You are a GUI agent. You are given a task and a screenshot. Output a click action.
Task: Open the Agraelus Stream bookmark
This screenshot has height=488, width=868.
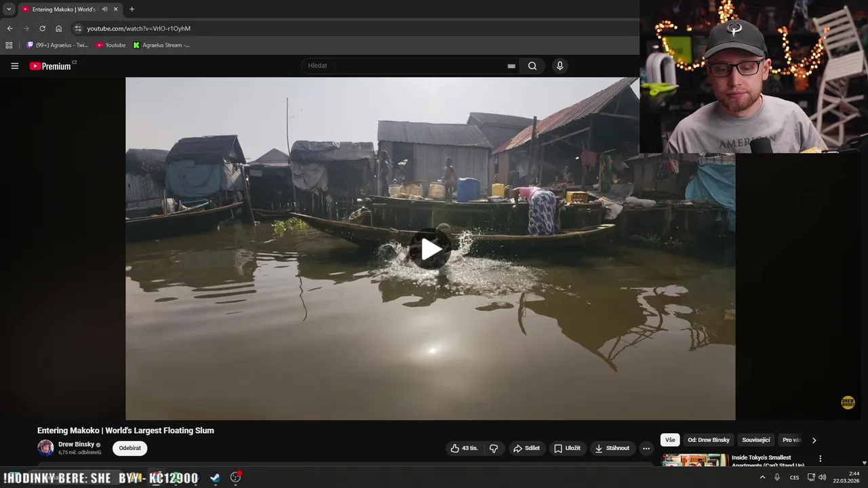tap(161, 45)
